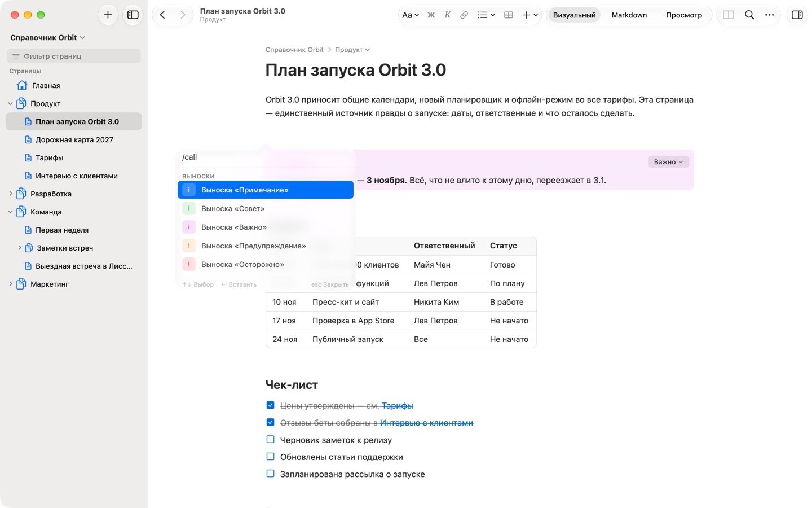
Task: Click the orange icon of Выноска «Предупреждение»
Action: click(x=189, y=246)
